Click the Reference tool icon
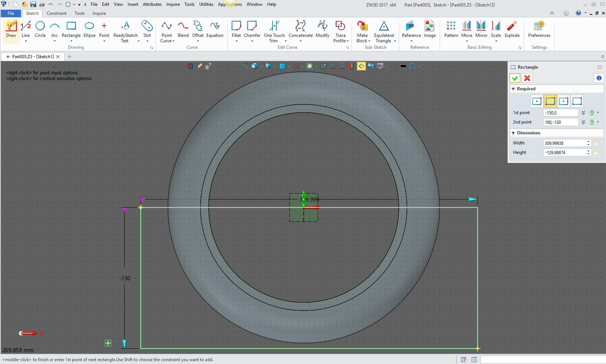Viewport: 606px width, 364px height. click(x=410, y=26)
